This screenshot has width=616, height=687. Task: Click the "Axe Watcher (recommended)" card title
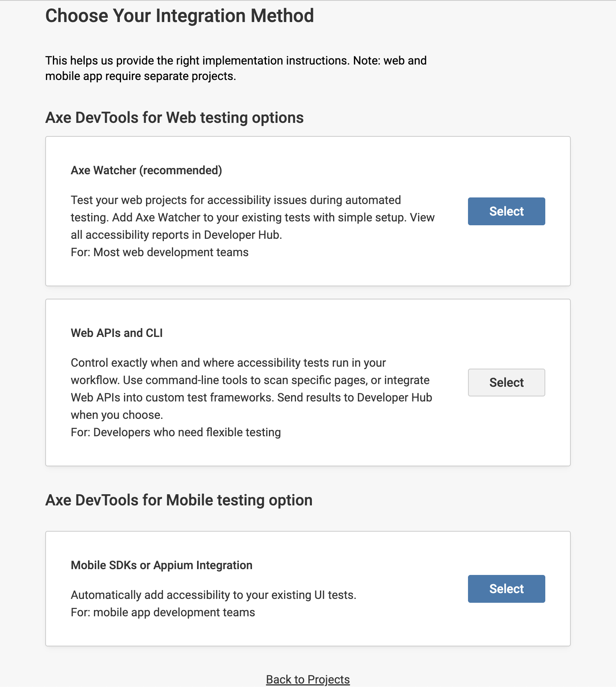click(146, 170)
